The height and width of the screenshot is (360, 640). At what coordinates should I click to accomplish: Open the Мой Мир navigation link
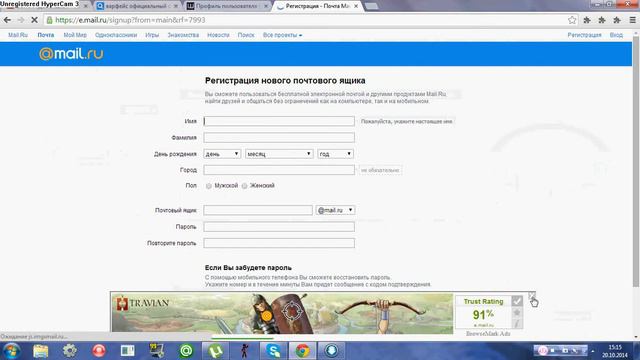click(75, 35)
